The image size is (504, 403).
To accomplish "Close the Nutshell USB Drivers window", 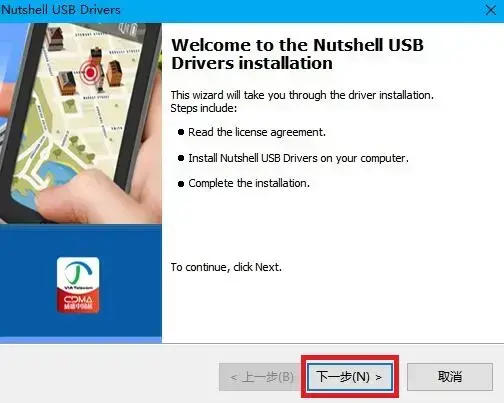I will (x=490, y=10).
